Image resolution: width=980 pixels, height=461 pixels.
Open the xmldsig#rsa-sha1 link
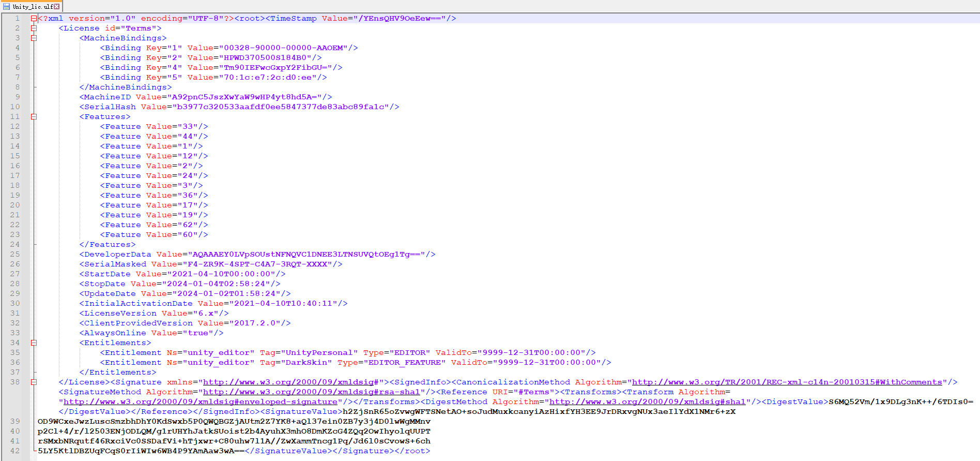point(311,392)
